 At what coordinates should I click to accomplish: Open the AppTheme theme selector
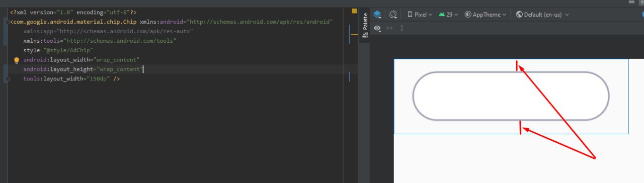486,15
